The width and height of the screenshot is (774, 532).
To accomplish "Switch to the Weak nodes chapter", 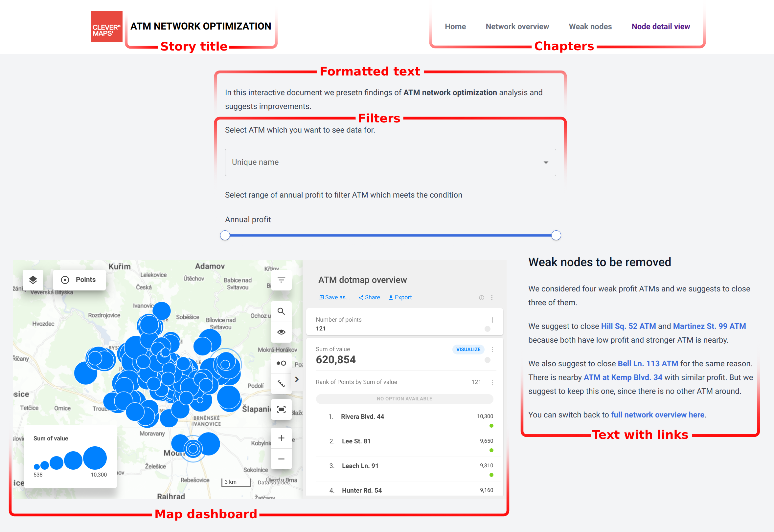I will point(590,27).
